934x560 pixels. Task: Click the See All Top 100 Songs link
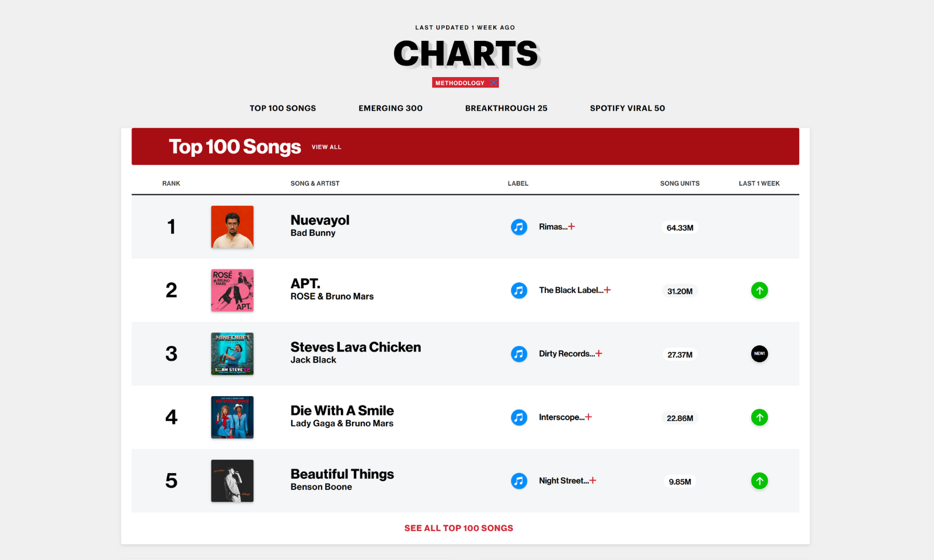click(459, 528)
